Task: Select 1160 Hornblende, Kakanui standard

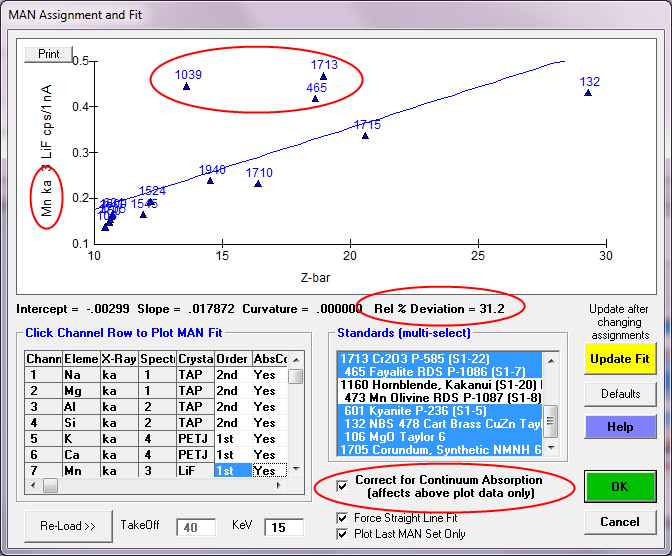Action: [440, 384]
